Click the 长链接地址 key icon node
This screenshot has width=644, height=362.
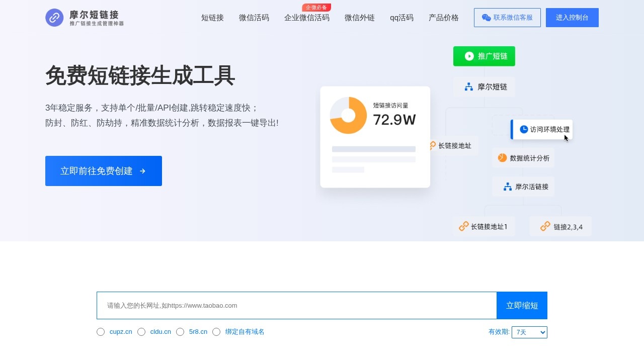click(x=432, y=145)
